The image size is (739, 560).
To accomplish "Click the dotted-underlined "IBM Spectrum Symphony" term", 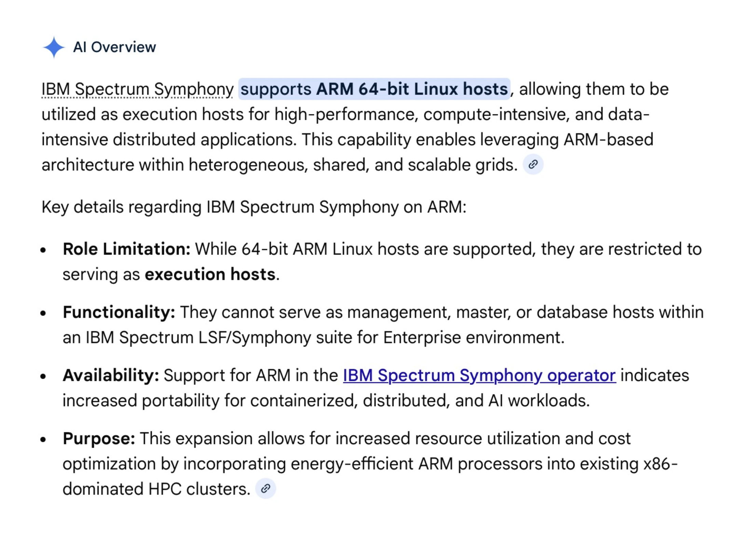I will pyautogui.click(x=137, y=89).
